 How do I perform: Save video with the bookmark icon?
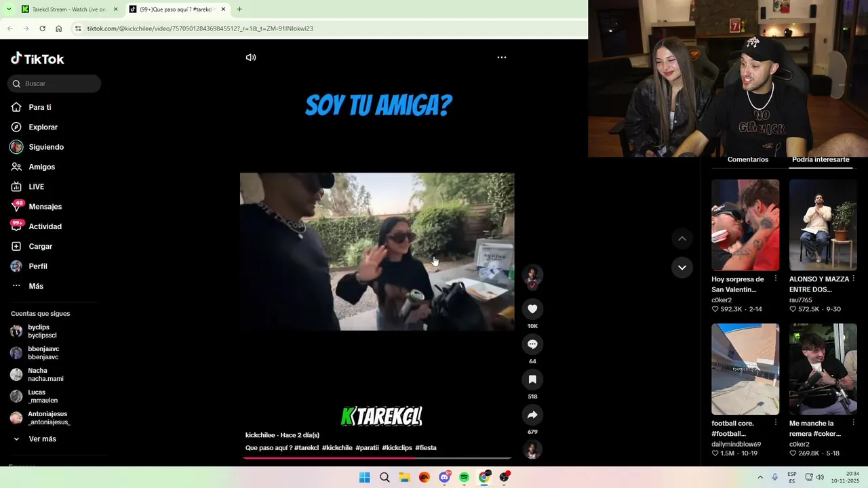point(532,380)
